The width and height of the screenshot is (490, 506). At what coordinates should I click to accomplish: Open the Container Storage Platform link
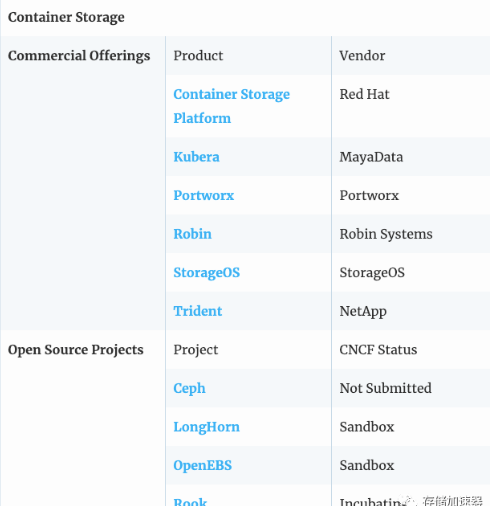pos(232,106)
